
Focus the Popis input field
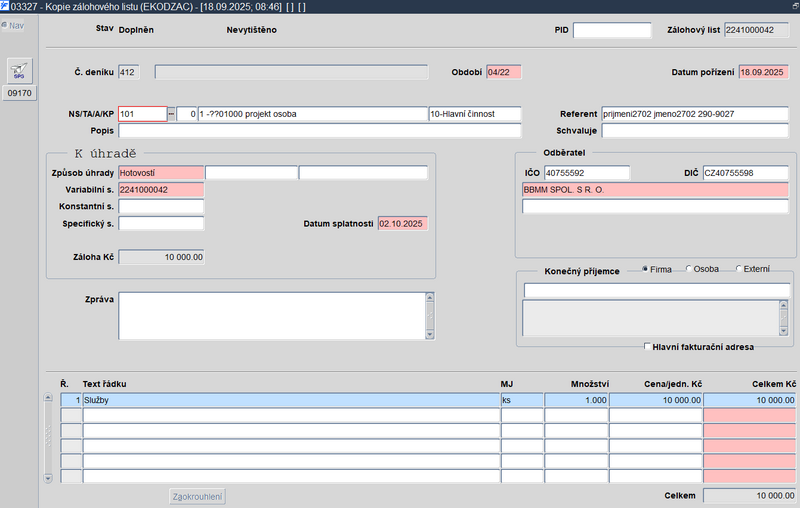point(319,131)
